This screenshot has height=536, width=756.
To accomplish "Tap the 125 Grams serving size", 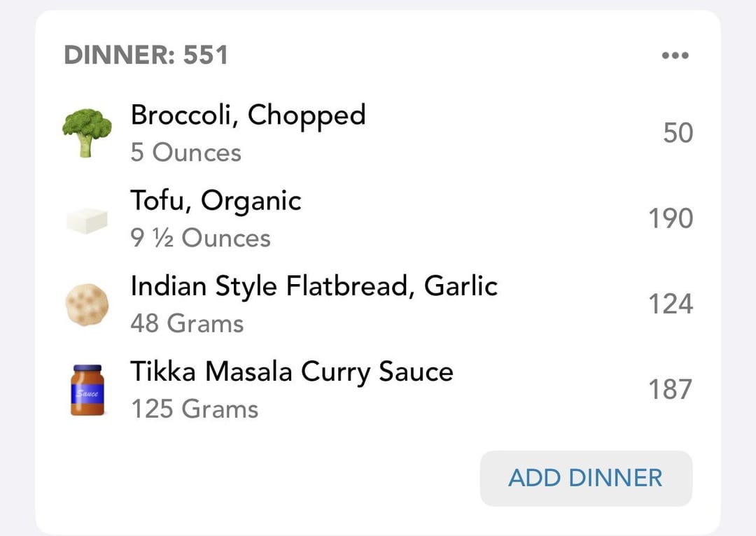I will (195, 409).
